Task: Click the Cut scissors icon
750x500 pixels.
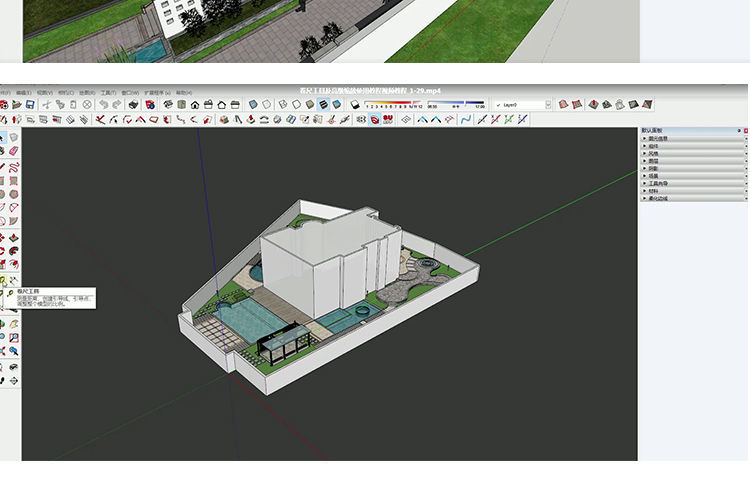Action: (x=47, y=104)
